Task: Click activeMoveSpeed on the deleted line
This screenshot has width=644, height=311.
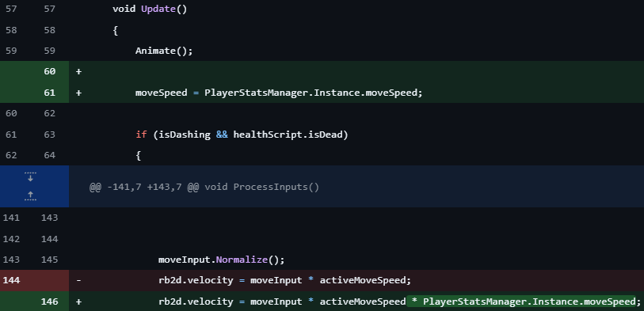Action: (363, 280)
